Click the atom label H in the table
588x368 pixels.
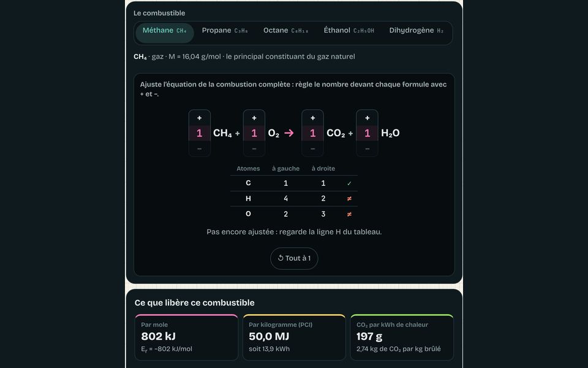(x=248, y=199)
